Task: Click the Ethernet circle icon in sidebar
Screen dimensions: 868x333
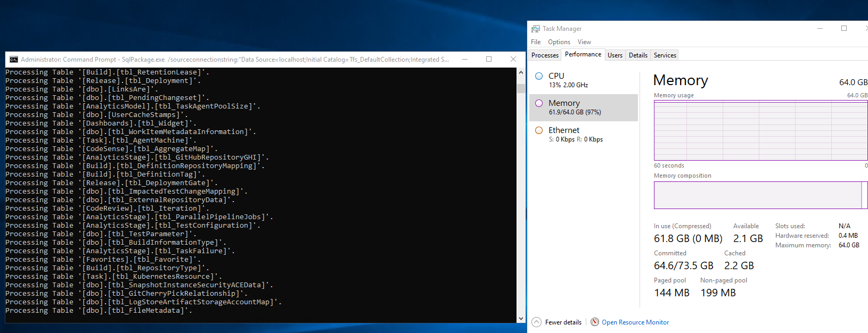Action: 539,130
